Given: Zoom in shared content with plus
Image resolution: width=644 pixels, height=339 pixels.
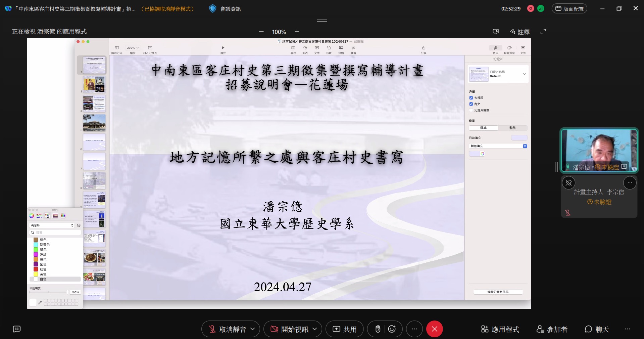Looking at the screenshot, I should coord(297,32).
